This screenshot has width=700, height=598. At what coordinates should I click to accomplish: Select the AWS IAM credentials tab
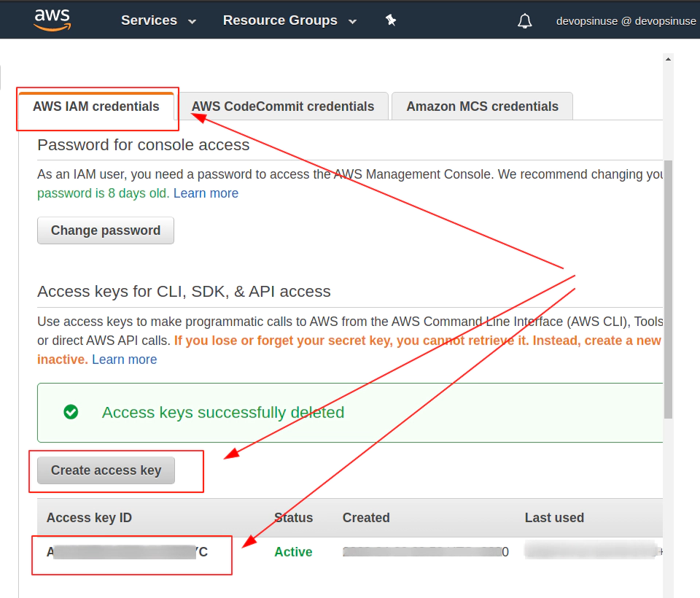pos(96,106)
